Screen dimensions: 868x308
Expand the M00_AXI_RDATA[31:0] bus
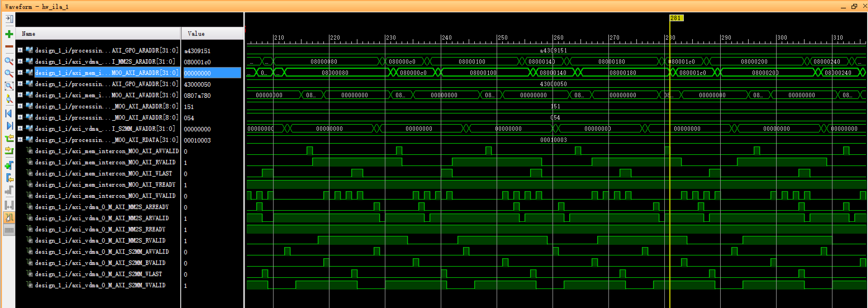tap(20, 139)
